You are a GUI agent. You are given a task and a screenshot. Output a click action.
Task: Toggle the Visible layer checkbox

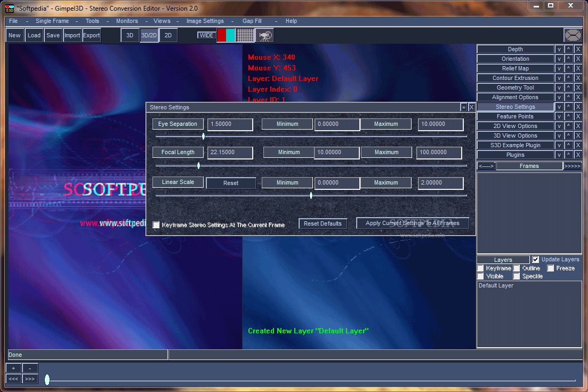point(480,276)
